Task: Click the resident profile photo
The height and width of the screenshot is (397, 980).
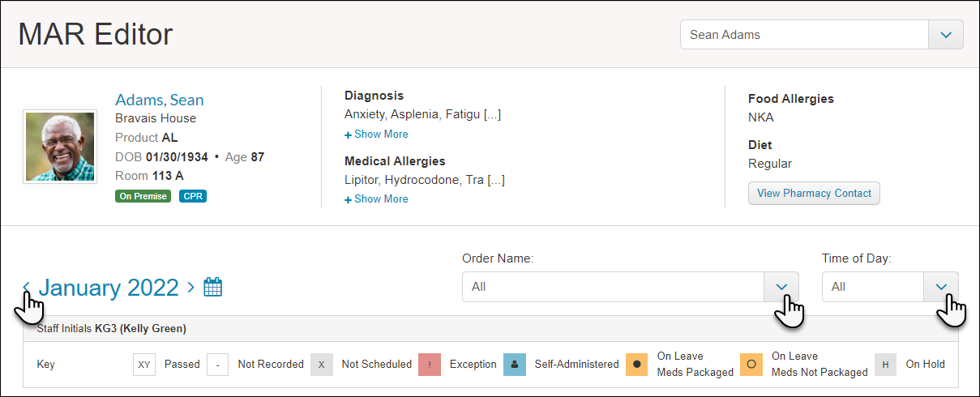Action: [60, 147]
